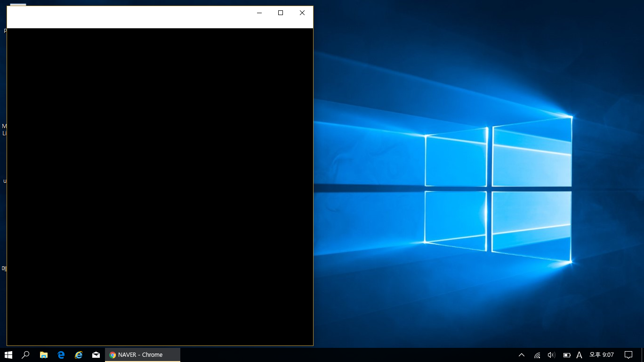Viewport: 644px width, 362px height.
Task: Open the Action Center notifications icon
Action: 628,355
